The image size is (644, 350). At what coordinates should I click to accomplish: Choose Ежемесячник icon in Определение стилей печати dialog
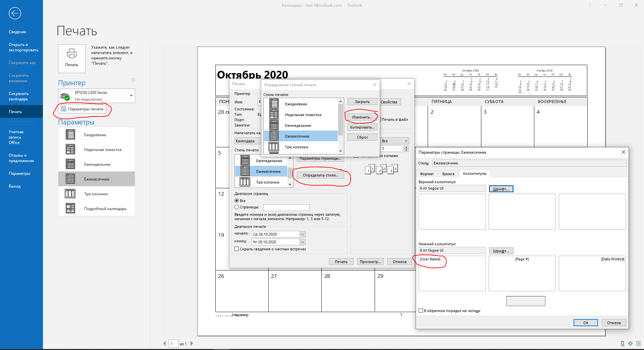click(274, 136)
